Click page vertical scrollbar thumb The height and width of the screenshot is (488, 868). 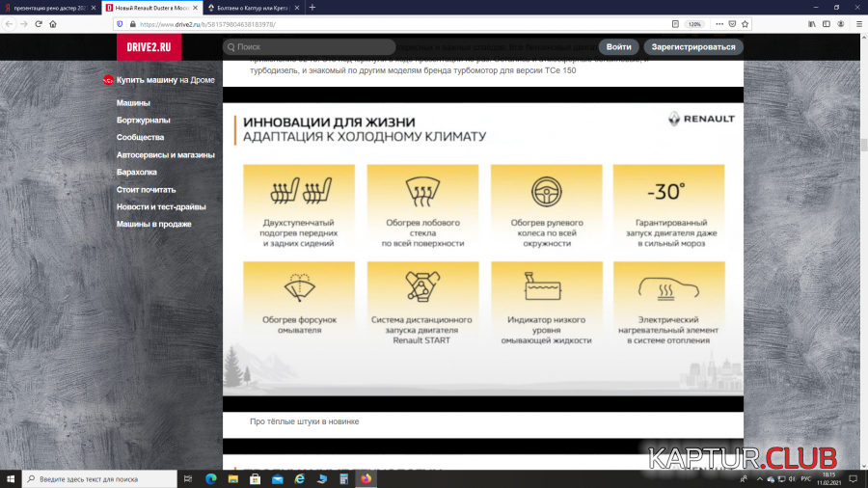click(x=863, y=146)
